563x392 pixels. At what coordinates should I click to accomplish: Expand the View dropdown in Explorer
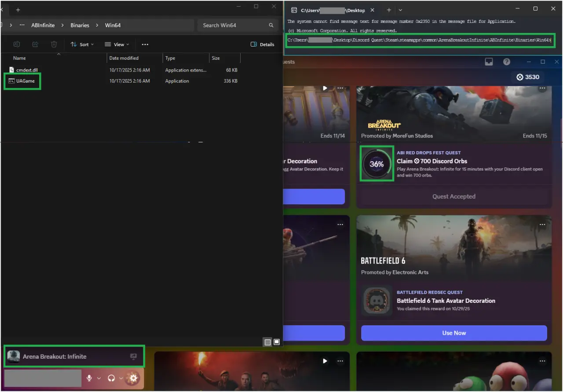pos(117,44)
